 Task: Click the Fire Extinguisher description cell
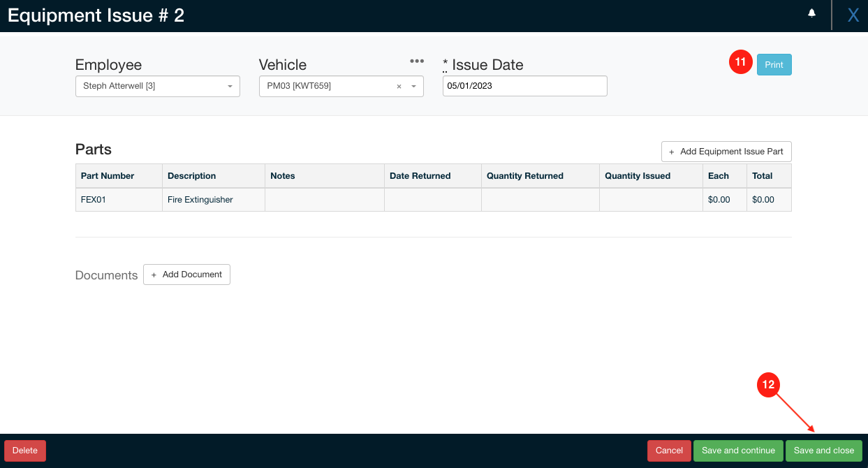tap(213, 200)
